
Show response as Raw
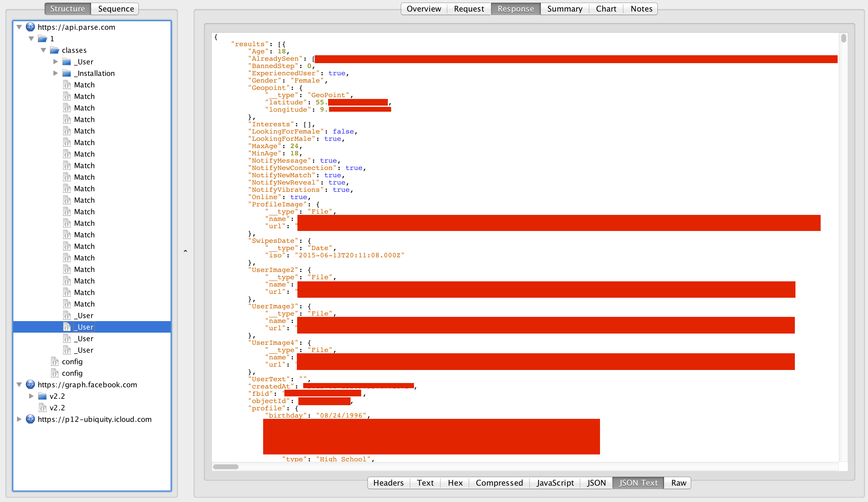(x=678, y=483)
